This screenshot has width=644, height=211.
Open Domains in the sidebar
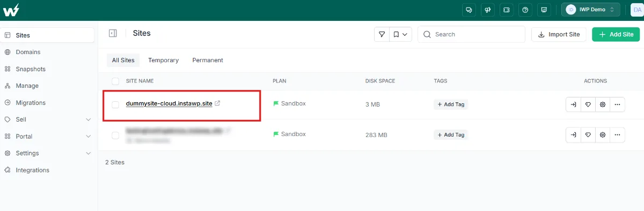[47, 52]
